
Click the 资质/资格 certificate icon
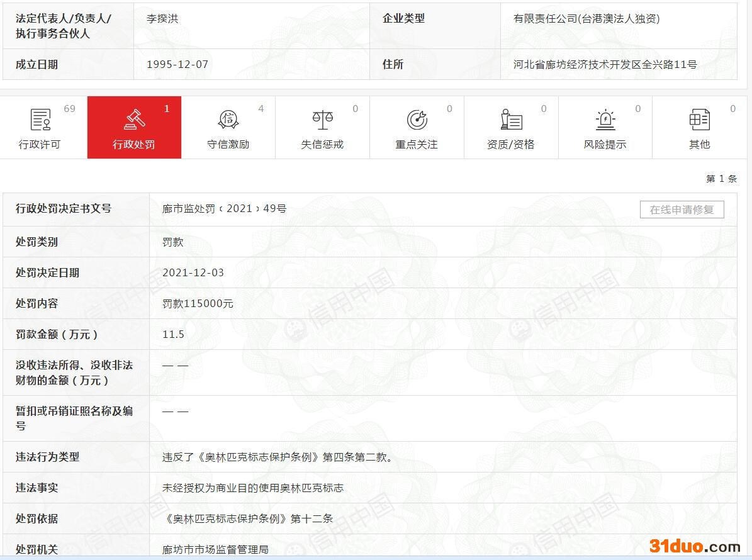pyautogui.click(x=511, y=119)
